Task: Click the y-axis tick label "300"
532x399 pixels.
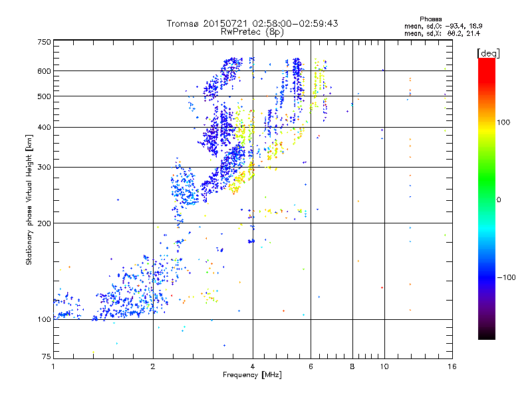Action: 44,168
